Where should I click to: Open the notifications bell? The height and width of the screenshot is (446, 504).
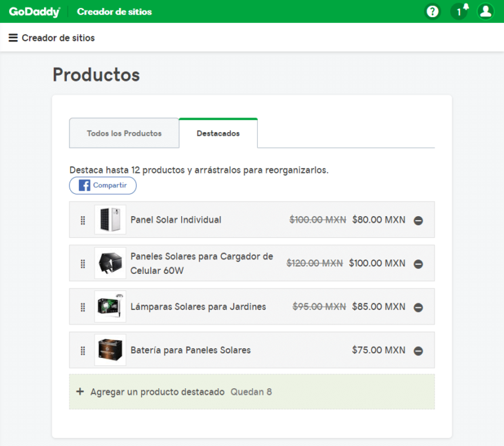pyautogui.click(x=459, y=12)
